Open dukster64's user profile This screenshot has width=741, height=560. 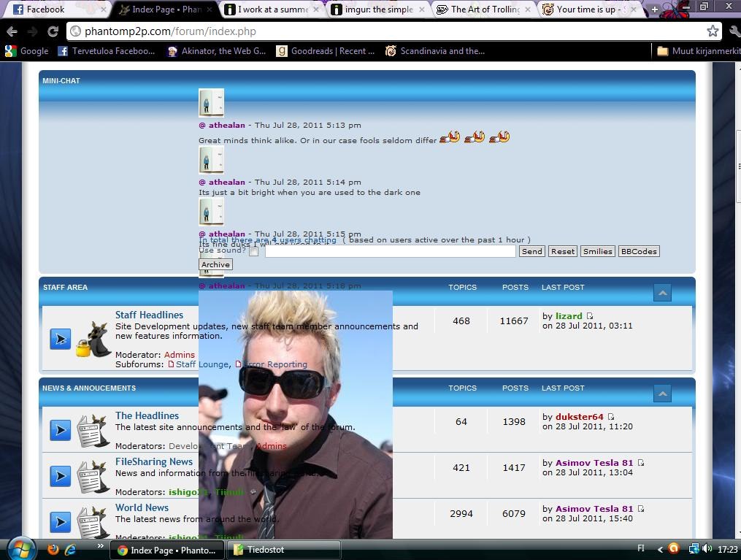coord(580,417)
